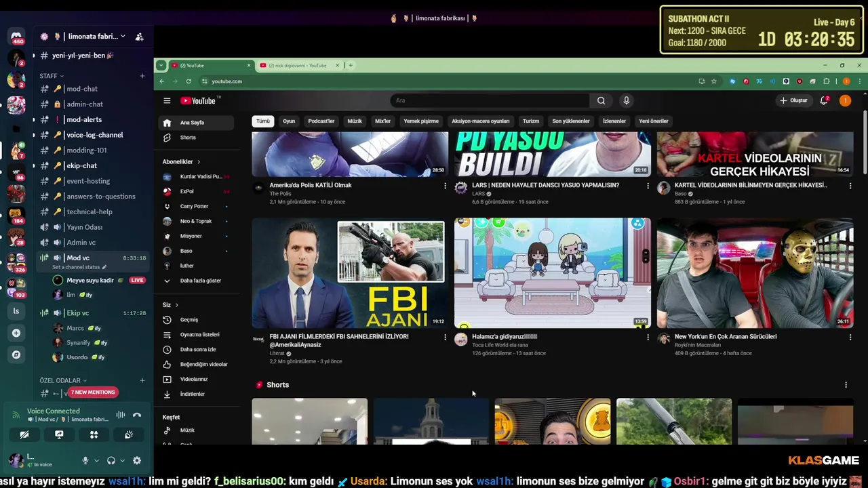Add a server in Discord
The width and height of the screenshot is (868, 488).
click(16, 333)
